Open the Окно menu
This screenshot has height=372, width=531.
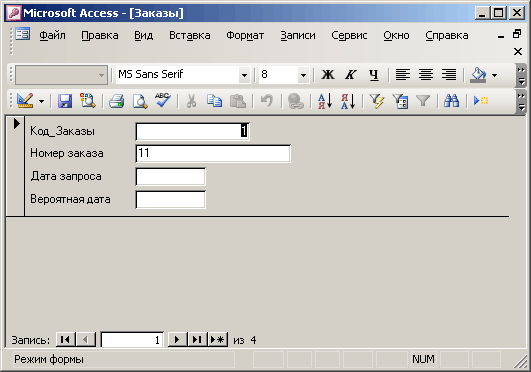pyautogui.click(x=396, y=35)
